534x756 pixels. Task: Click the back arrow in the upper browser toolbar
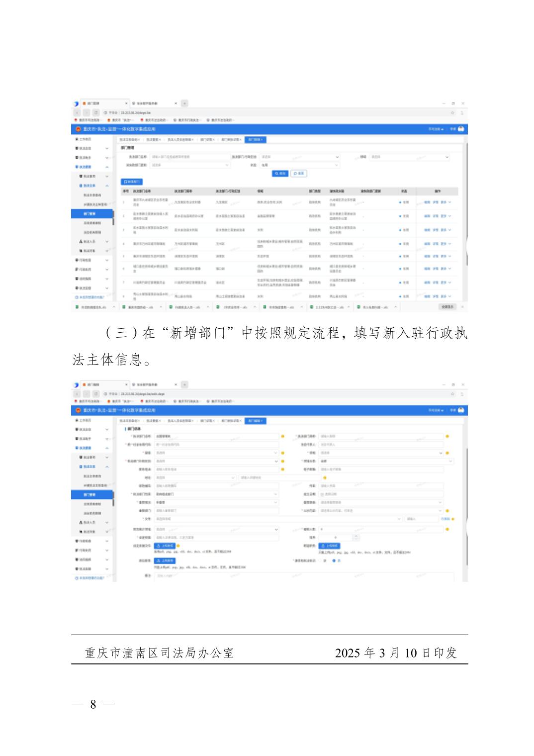click(78, 113)
